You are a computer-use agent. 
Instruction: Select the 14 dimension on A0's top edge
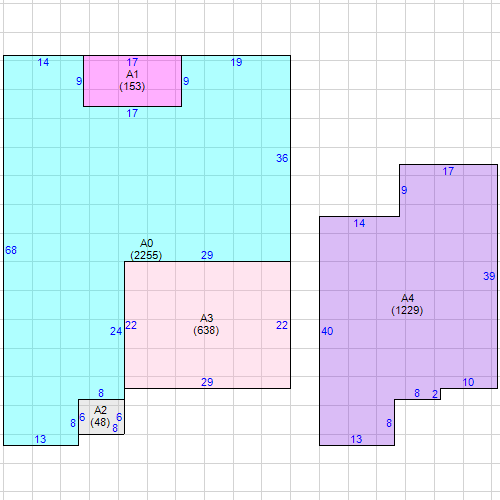[43, 62]
